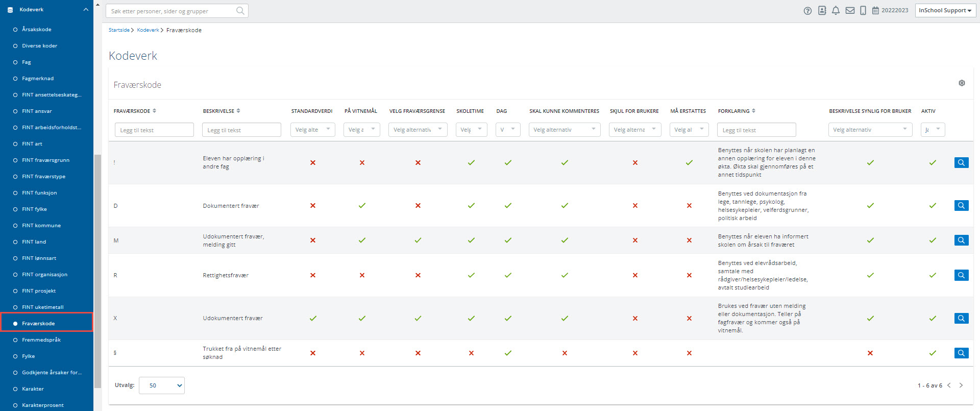Select Fagmerknad in sidebar
980x411 pixels.
click(x=38, y=79)
